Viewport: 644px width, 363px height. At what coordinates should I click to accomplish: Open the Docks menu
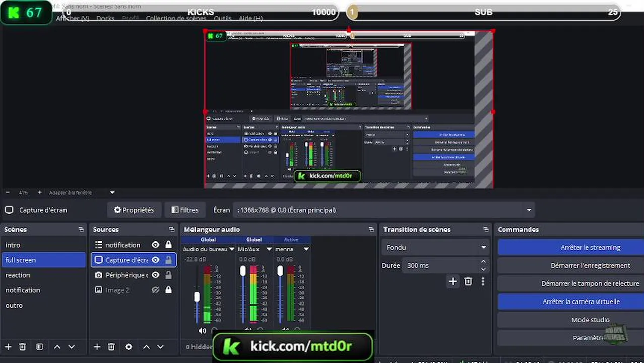[x=105, y=18]
